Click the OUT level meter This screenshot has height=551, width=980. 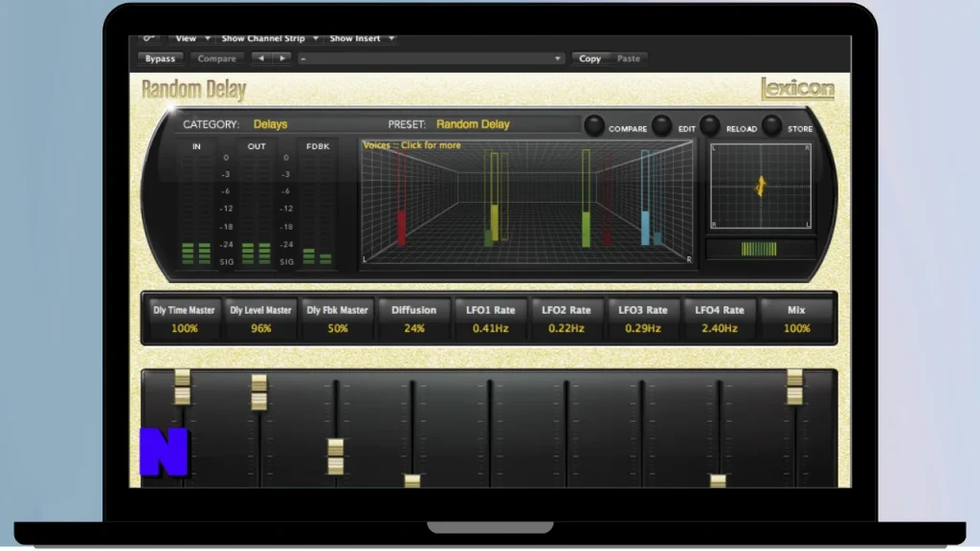(256, 210)
